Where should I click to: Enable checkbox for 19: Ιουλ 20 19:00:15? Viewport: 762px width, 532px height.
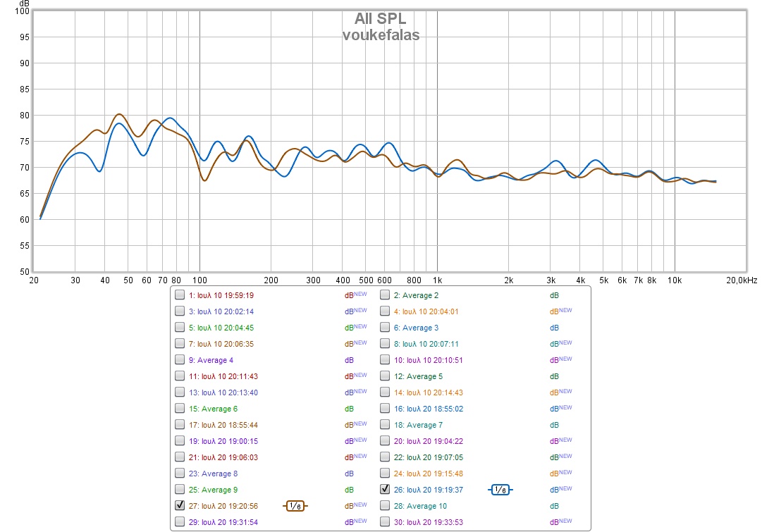click(180, 440)
